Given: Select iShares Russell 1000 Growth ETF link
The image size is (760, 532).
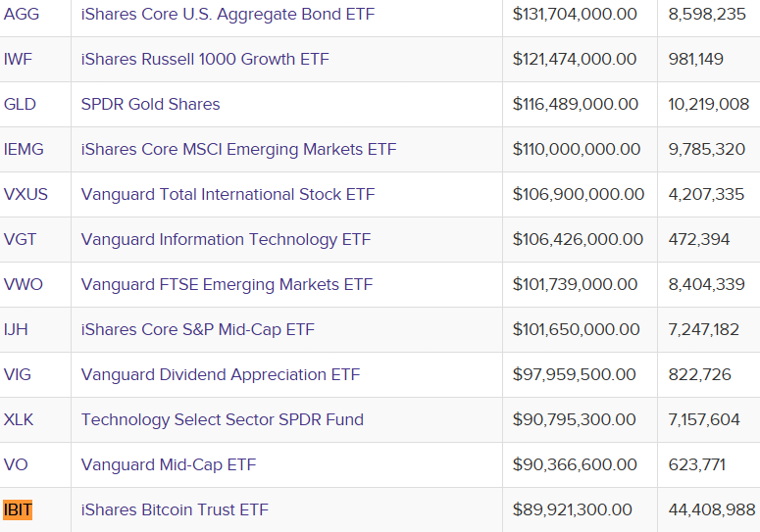Looking at the screenshot, I should coord(205,60).
